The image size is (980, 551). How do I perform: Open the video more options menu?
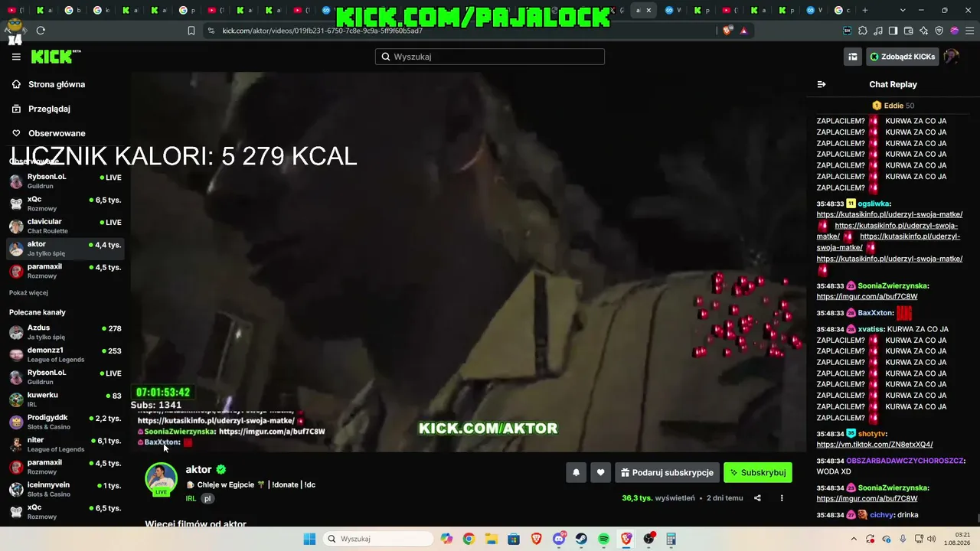[x=782, y=498]
